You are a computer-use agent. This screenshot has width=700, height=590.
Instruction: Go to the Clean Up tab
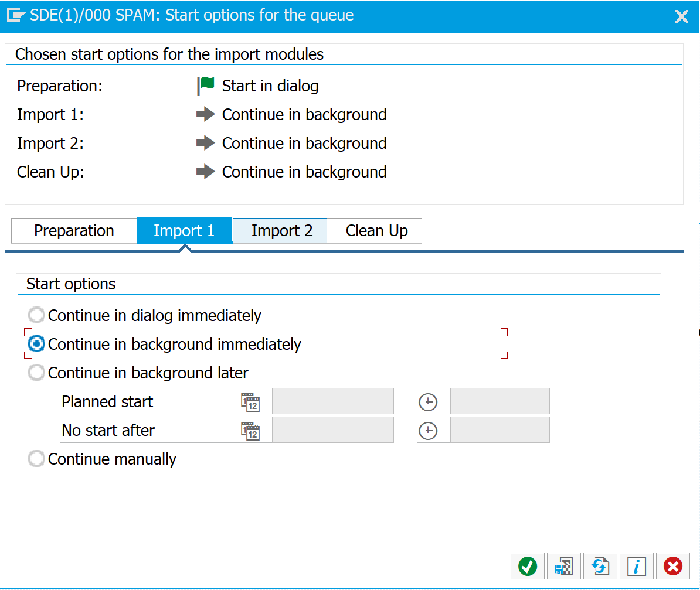376,231
